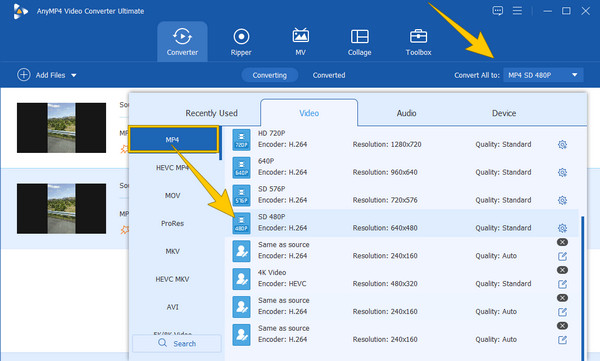Edit the first Same as source profile

click(562, 256)
